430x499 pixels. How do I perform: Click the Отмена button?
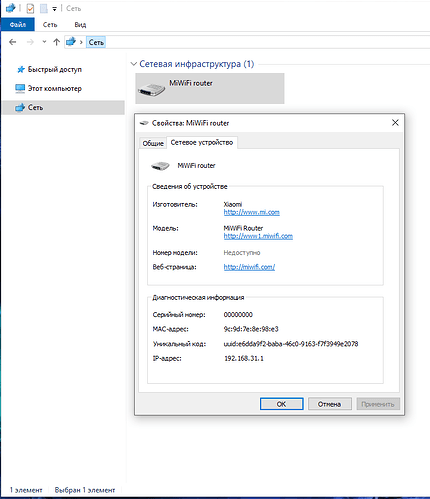tap(330, 404)
